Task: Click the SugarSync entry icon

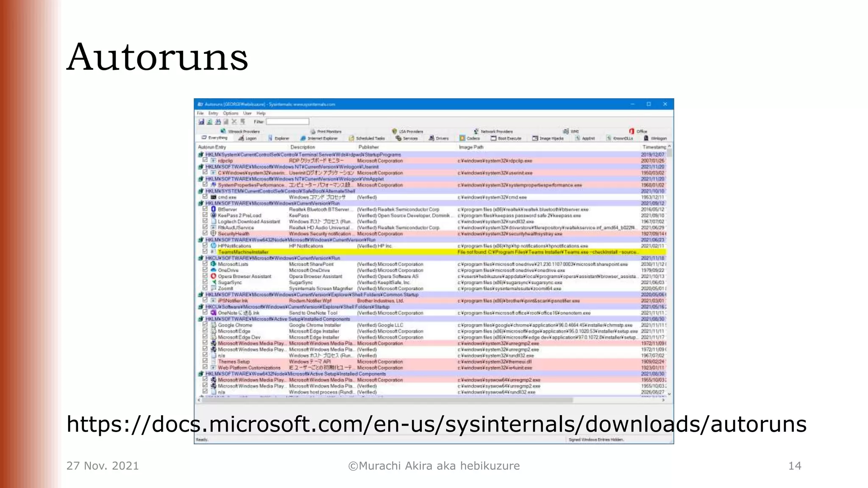Action: tap(214, 282)
